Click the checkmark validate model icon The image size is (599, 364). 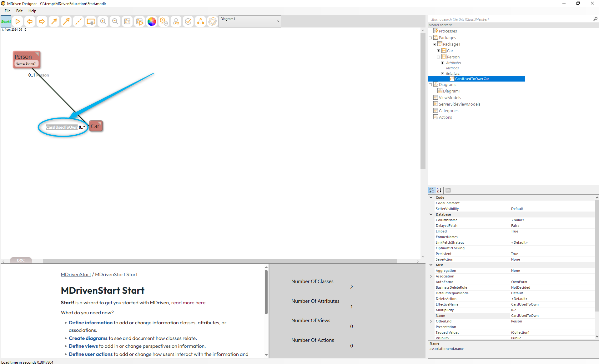pos(188,22)
